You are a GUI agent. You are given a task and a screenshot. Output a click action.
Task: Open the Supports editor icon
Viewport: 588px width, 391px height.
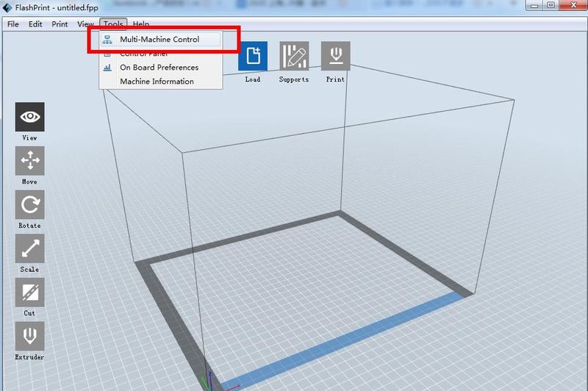(294, 57)
